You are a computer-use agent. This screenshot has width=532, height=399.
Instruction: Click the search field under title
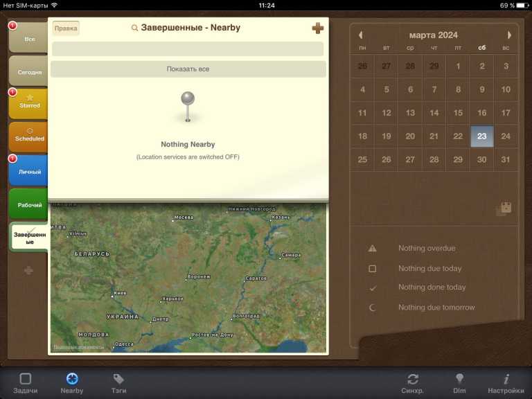coord(188,49)
